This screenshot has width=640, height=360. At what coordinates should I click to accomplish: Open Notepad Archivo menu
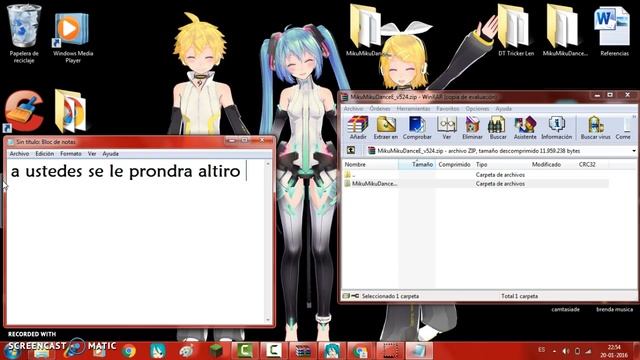19,153
